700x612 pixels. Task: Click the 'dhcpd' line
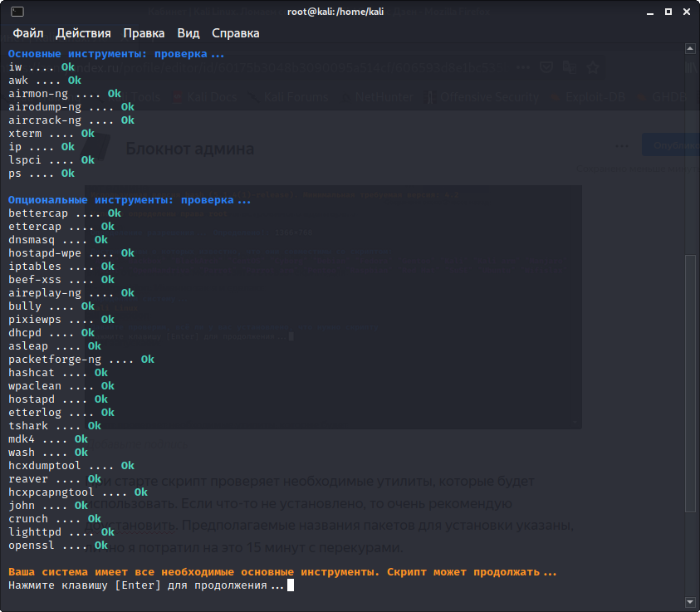pyautogui.click(x=51, y=333)
